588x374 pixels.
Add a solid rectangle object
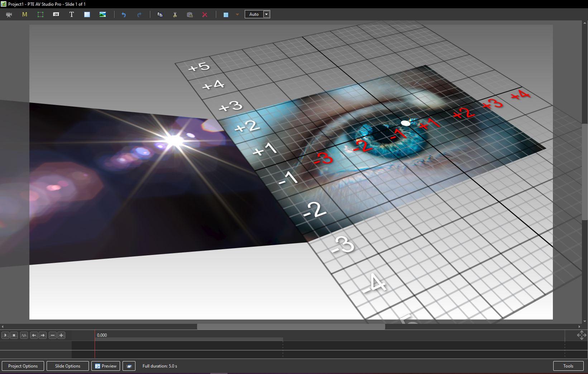[87, 15]
